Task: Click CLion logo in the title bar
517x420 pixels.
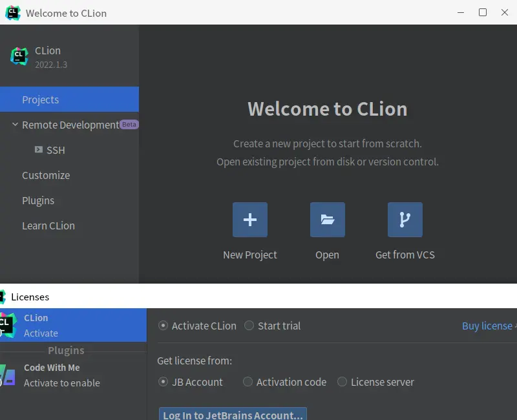Action: [x=13, y=13]
